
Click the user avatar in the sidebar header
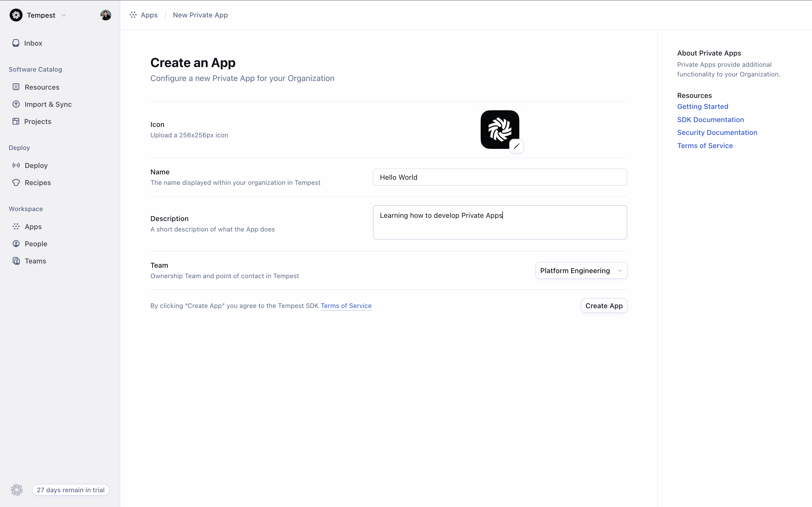coord(105,15)
